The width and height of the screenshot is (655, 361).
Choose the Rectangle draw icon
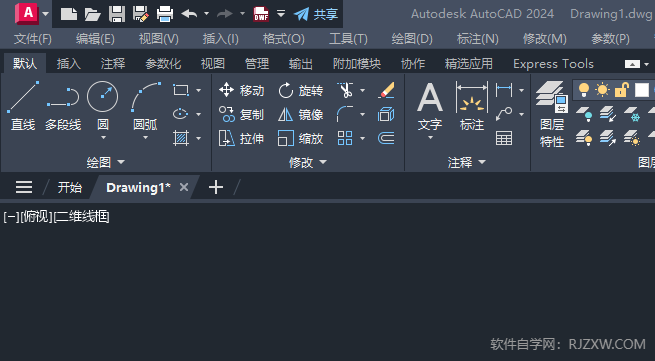[x=181, y=90]
